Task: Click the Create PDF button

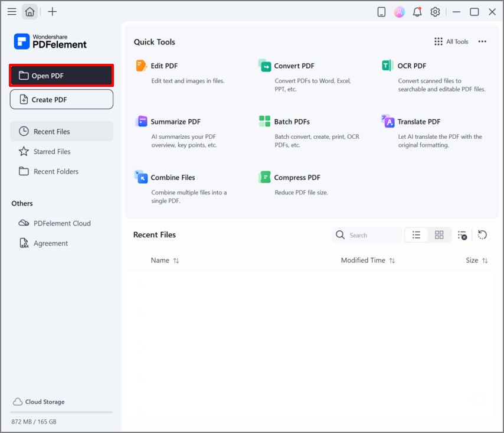Action: (61, 99)
